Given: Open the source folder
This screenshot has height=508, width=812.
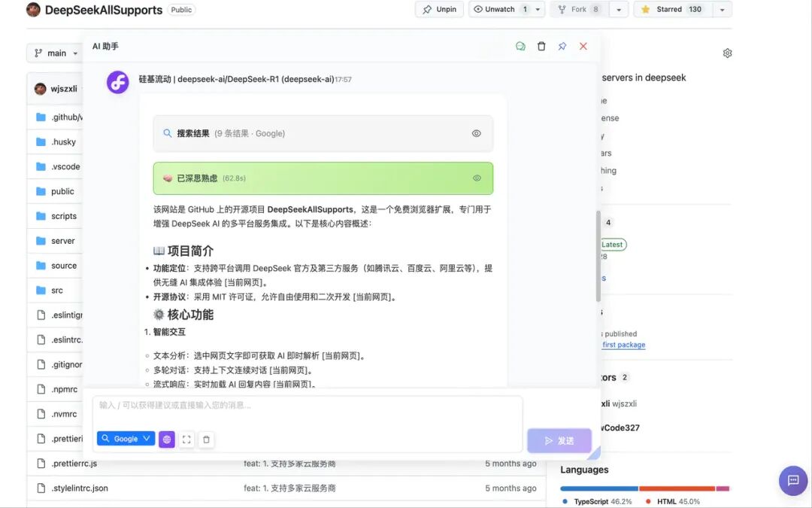Looking at the screenshot, I should [64, 266].
